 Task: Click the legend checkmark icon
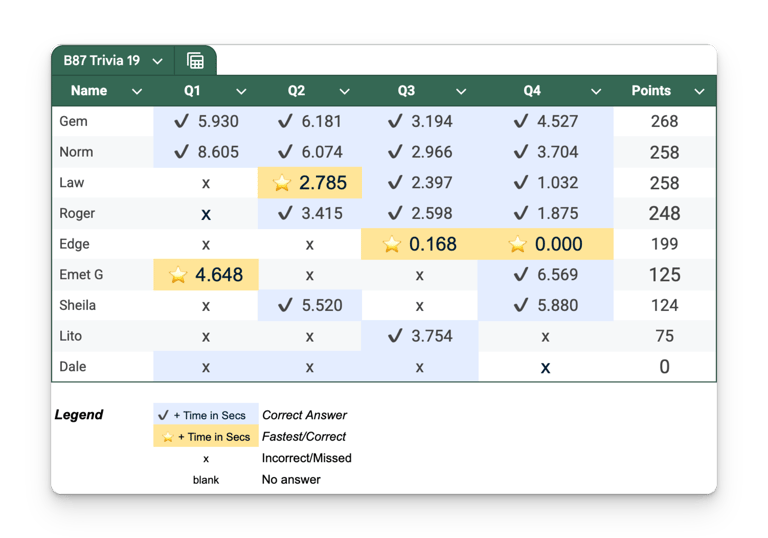point(163,416)
